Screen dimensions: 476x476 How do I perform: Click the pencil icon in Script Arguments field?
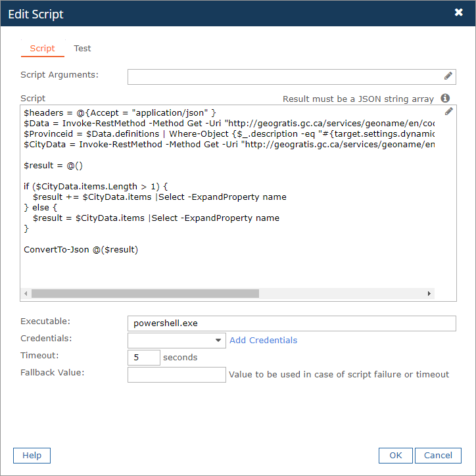coord(448,76)
